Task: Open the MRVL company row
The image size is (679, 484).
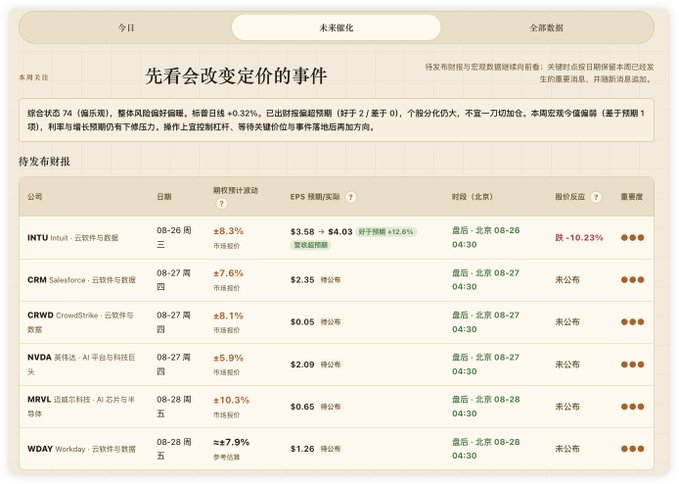Action: pyautogui.click(x=336, y=407)
